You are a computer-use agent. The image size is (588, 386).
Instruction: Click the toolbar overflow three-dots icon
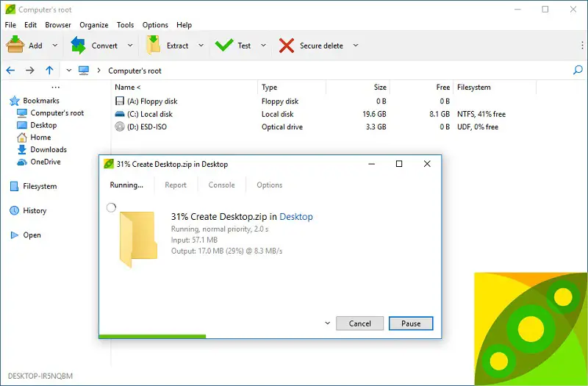tap(582, 46)
